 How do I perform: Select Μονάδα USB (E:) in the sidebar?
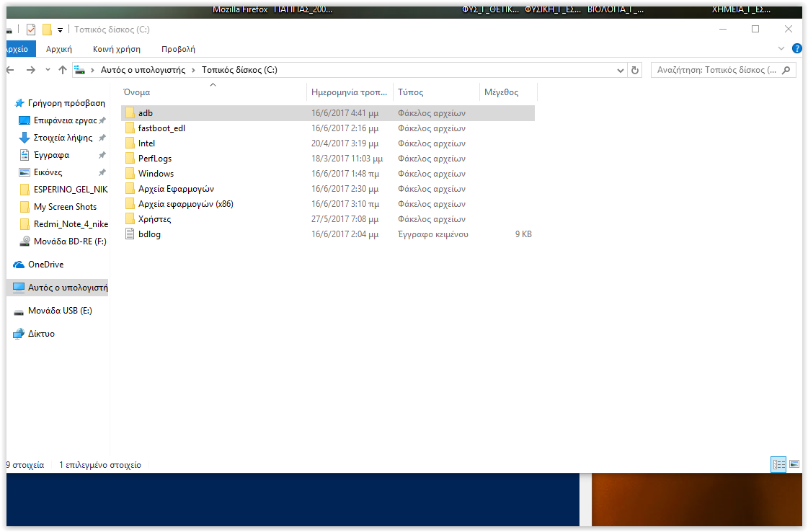click(59, 311)
